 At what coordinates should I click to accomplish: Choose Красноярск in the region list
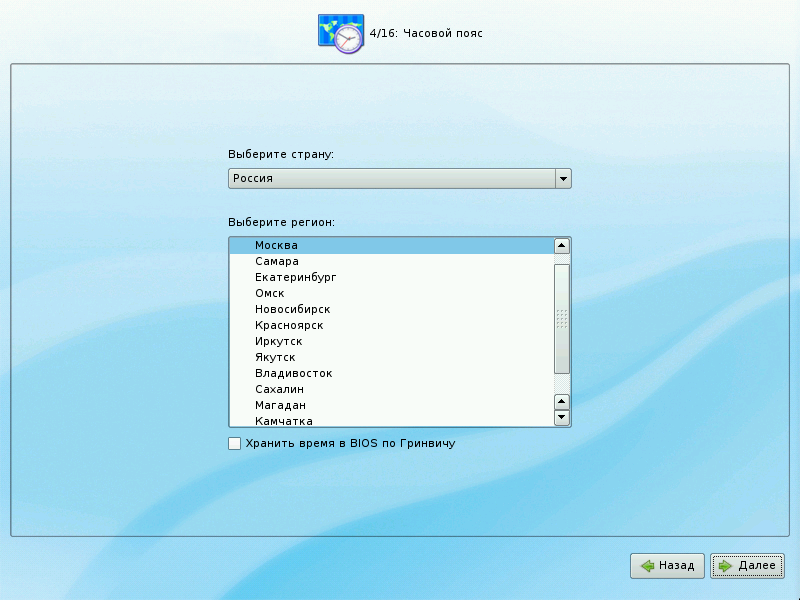289,325
